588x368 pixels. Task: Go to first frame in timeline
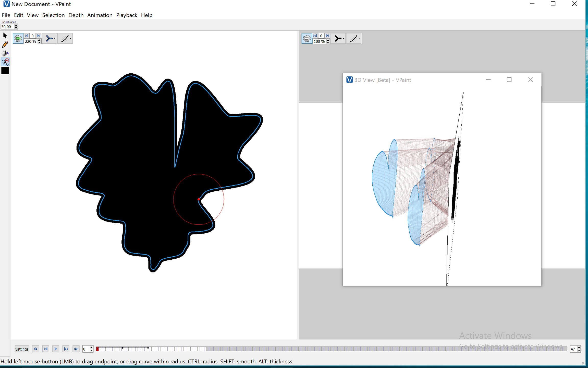click(46, 349)
